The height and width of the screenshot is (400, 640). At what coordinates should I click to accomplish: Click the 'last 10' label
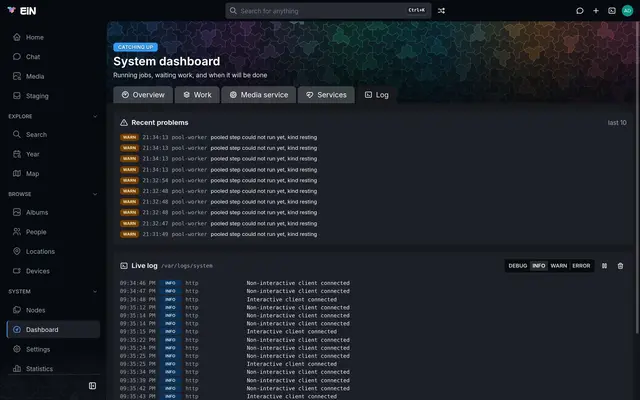(x=617, y=122)
